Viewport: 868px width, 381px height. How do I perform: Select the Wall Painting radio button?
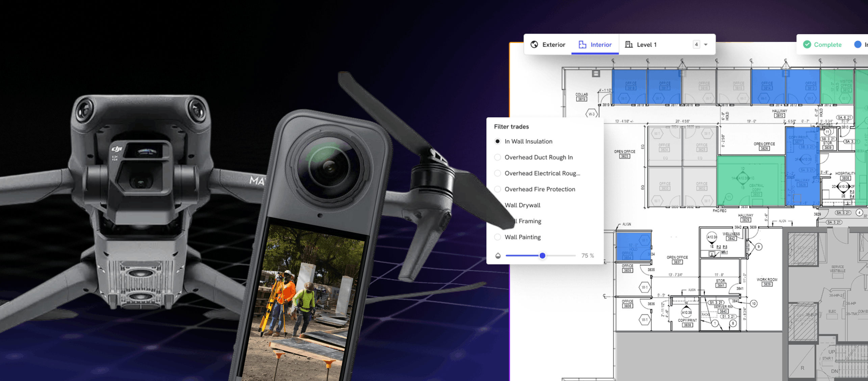[x=497, y=237]
